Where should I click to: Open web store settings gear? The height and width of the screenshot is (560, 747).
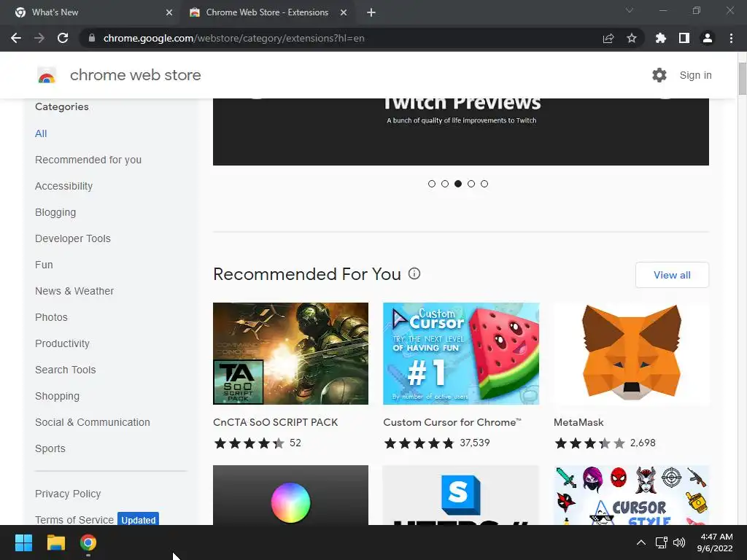[659, 75]
